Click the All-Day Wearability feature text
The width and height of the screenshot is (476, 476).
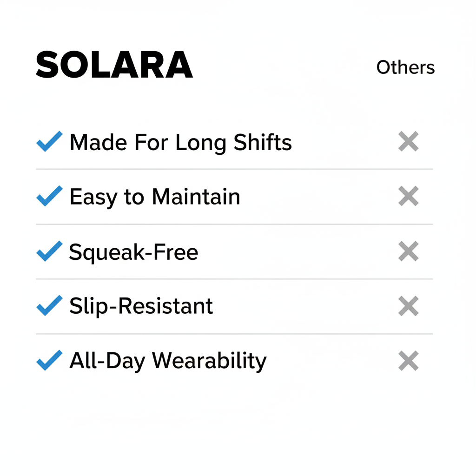[168, 361]
